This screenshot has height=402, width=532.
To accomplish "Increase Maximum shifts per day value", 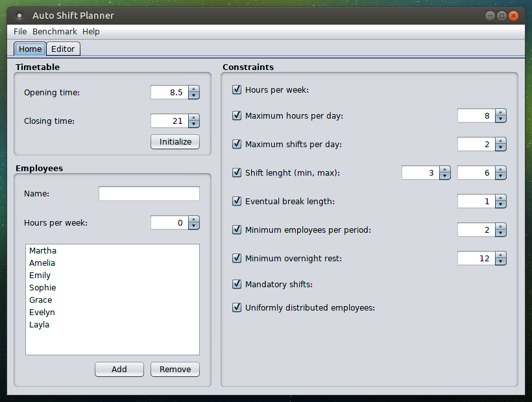I will [500, 141].
